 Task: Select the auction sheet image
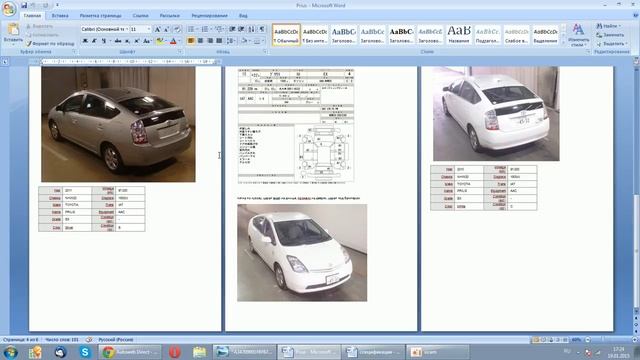click(x=296, y=127)
